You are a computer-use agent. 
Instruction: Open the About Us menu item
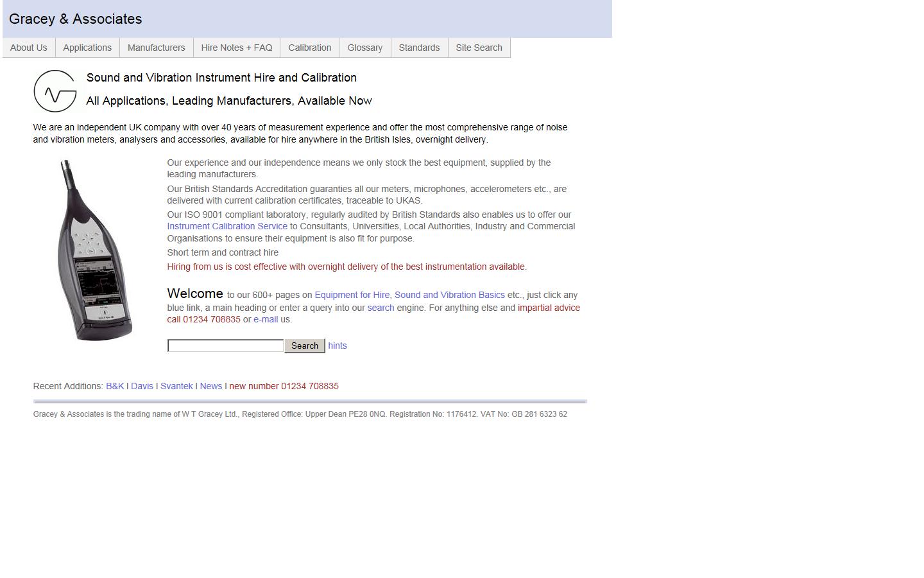[x=29, y=48]
